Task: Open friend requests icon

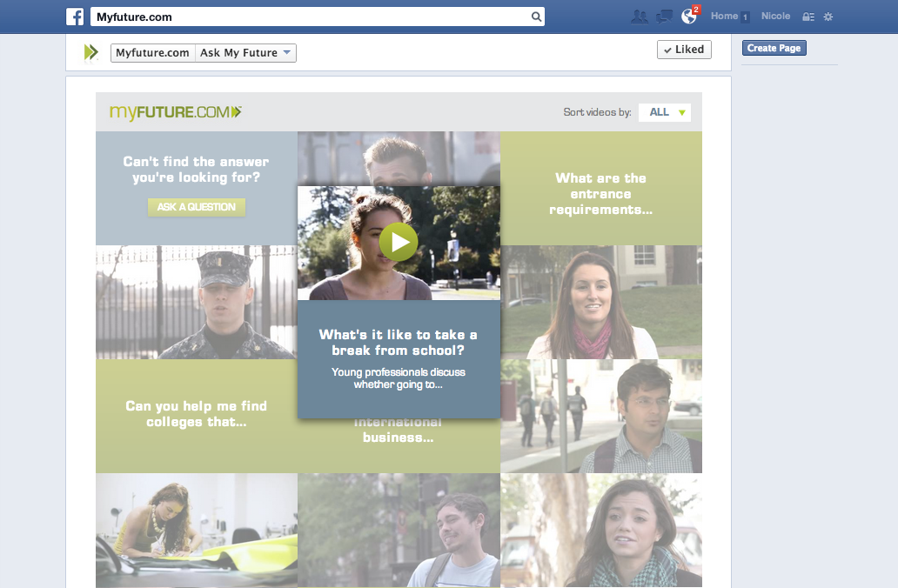Action: coord(640,17)
